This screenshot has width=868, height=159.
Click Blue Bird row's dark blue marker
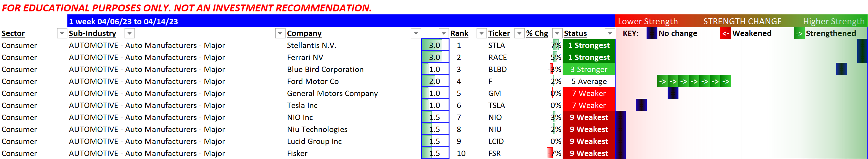pos(842,69)
